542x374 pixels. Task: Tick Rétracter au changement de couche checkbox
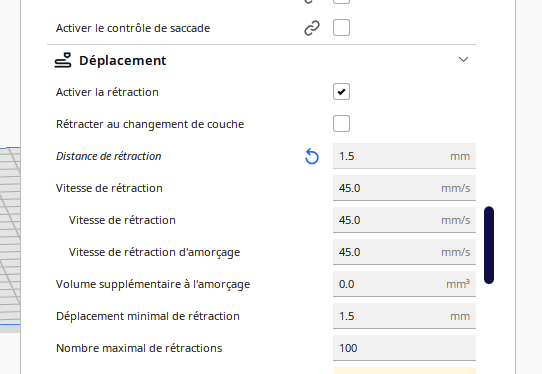click(341, 124)
